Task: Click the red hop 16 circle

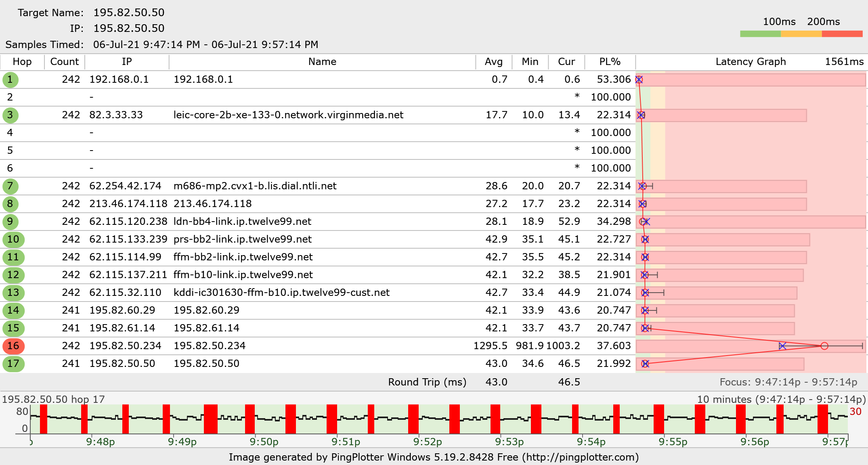Action: [x=13, y=346]
